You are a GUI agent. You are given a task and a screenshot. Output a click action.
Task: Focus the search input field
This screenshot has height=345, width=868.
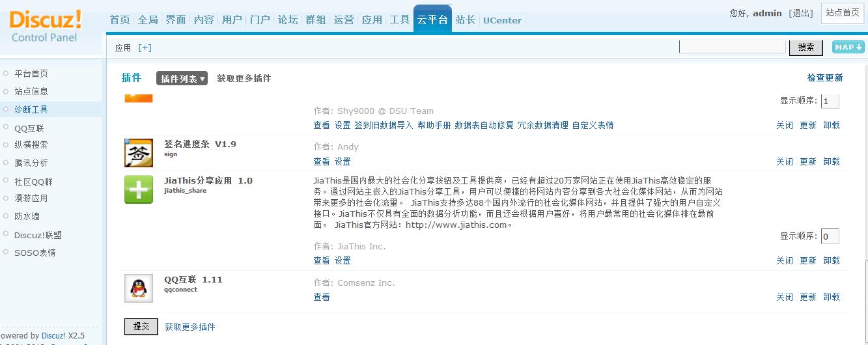point(733,46)
